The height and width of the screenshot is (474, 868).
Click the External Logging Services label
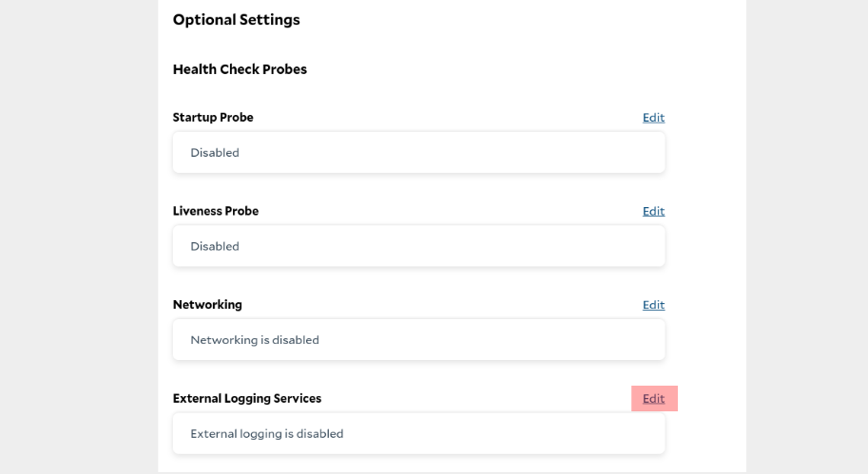[x=247, y=399]
